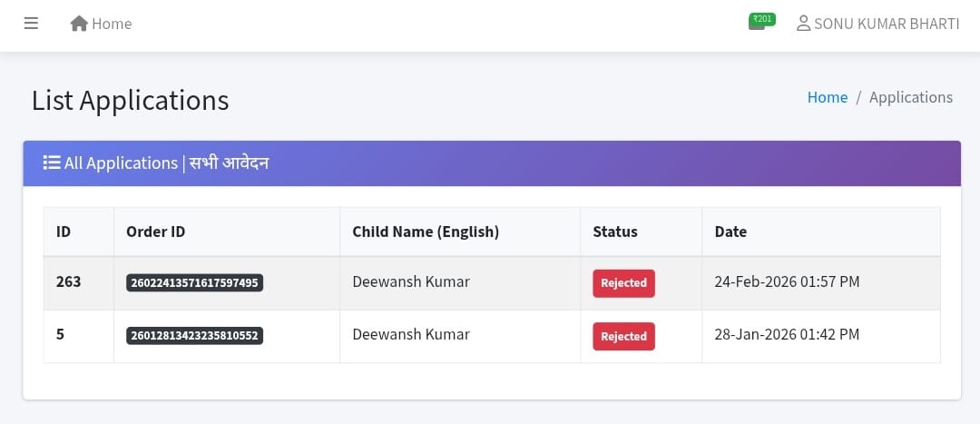
Task: Select Deewansh Kumar in row 263
Action: point(411,281)
